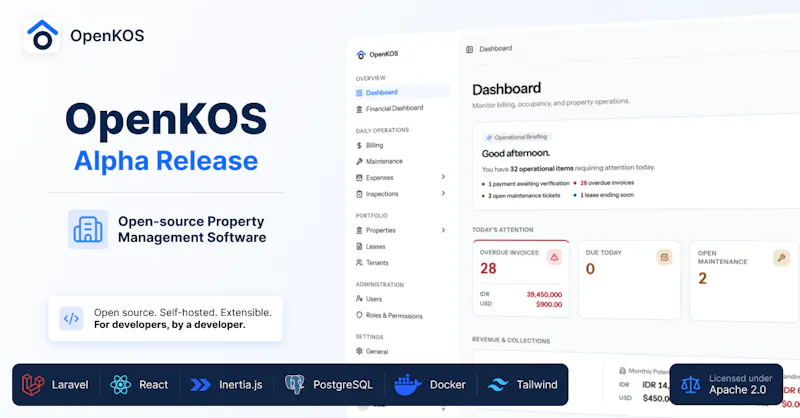Viewport: 800px width, 418px height.
Task: Click the Inspections clipboard icon
Action: [359, 194]
